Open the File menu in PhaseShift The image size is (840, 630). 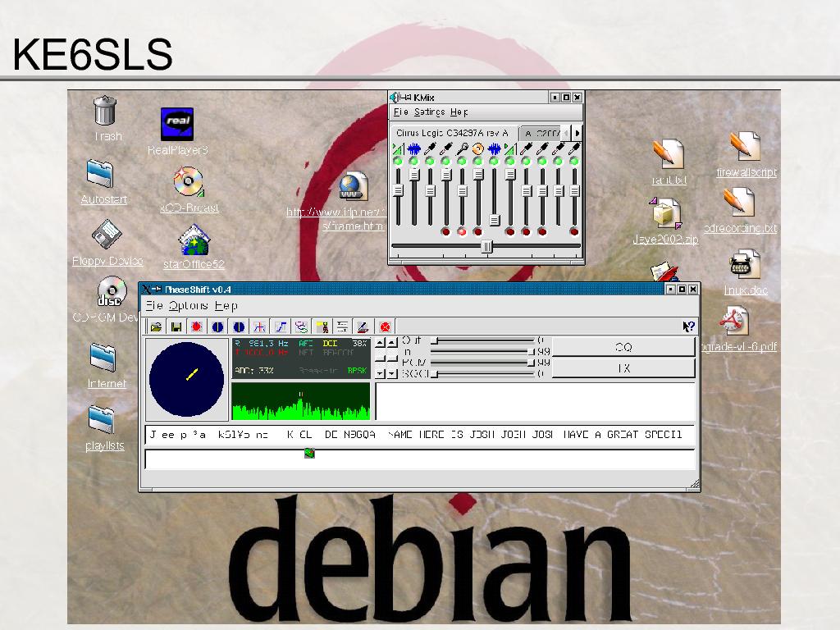pos(153,306)
